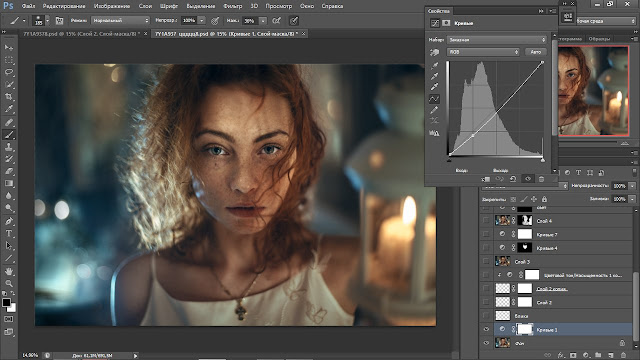Reset the Curves adjustment to defaults
The height and width of the screenshot is (360, 640).
[513, 179]
